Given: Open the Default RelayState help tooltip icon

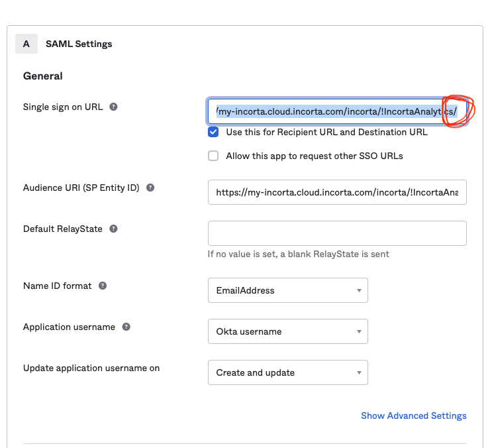Looking at the screenshot, I should click(x=113, y=229).
